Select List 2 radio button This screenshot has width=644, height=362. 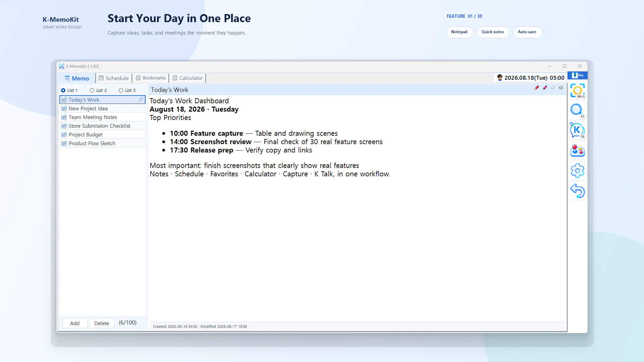[x=92, y=90]
